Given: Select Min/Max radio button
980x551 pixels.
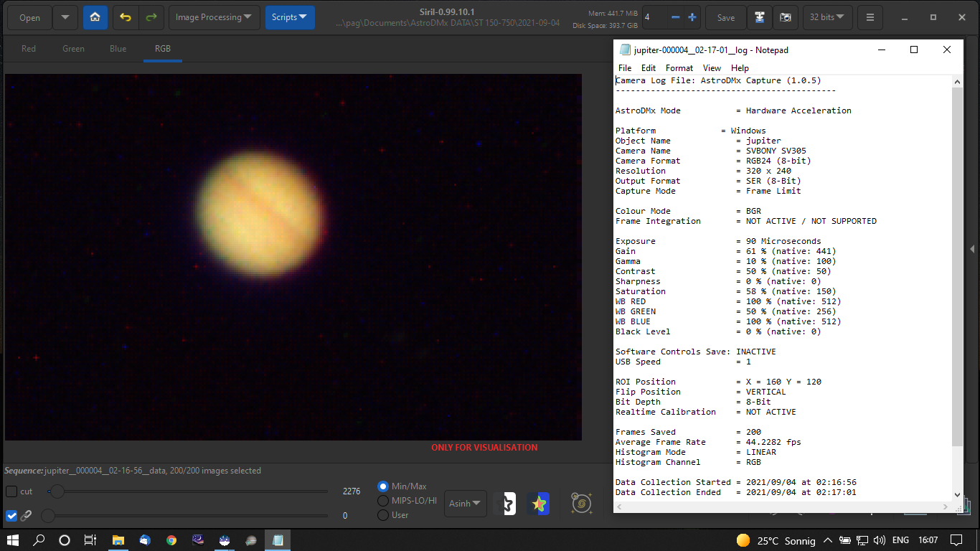Looking at the screenshot, I should (x=383, y=486).
